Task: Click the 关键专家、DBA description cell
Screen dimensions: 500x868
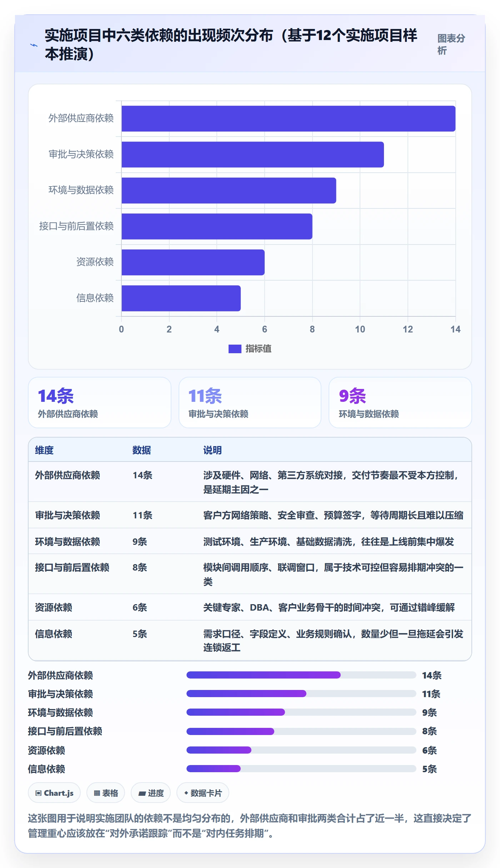Action: 329,607
